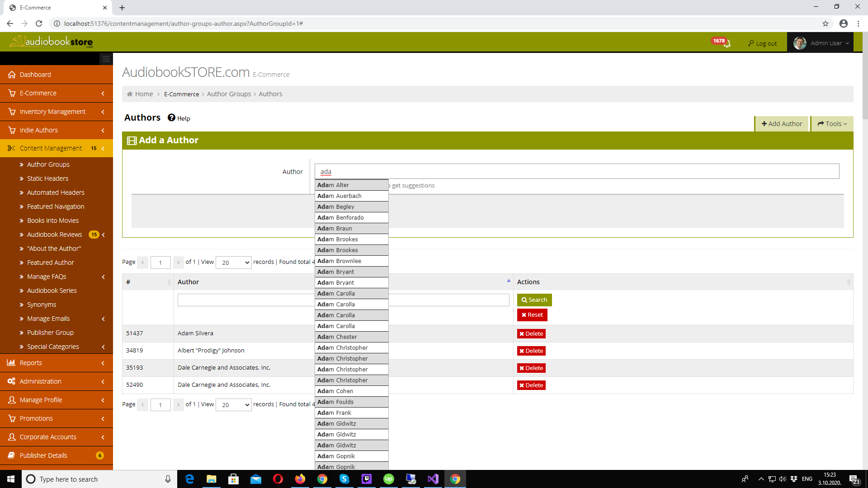Click the taskbar microphone icon
The image size is (868, 488).
pos(168,479)
